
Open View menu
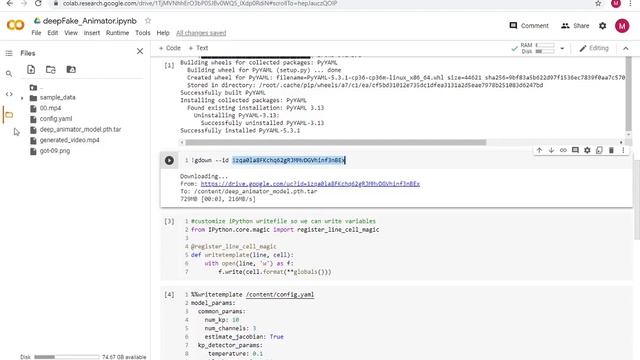[71, 33]
